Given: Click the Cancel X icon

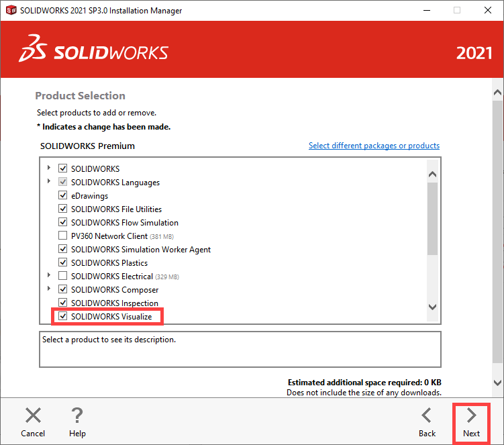Looking at the screenshot, I should 33,415.
